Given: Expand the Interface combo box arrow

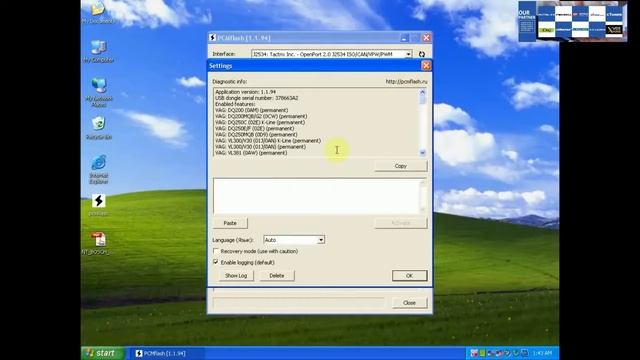Looking at the screenshot, I should tap(408, 54).
